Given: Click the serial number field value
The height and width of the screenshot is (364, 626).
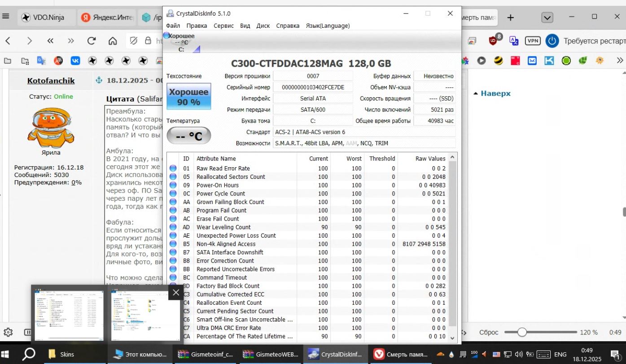Looking at the screenshot, I should 313,87.
